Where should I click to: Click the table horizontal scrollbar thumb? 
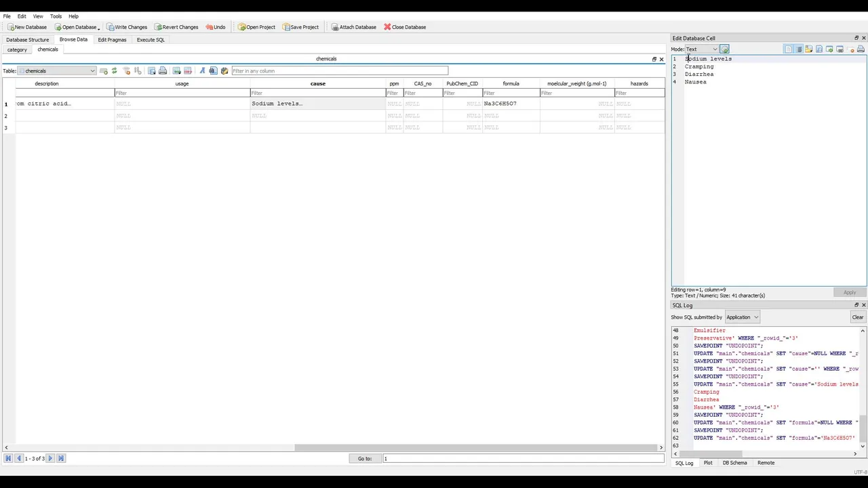[475, 447]
